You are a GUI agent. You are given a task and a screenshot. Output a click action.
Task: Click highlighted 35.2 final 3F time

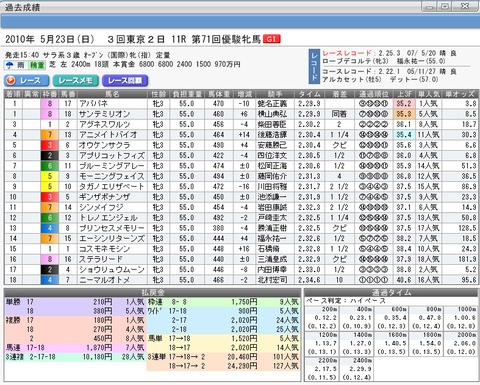point(404,104)
